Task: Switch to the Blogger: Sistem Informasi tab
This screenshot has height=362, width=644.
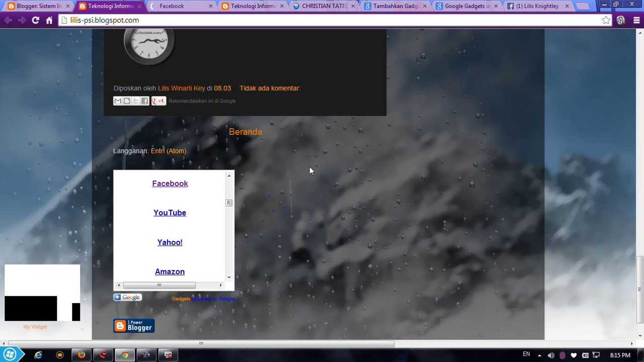Action: coord(39,6)
